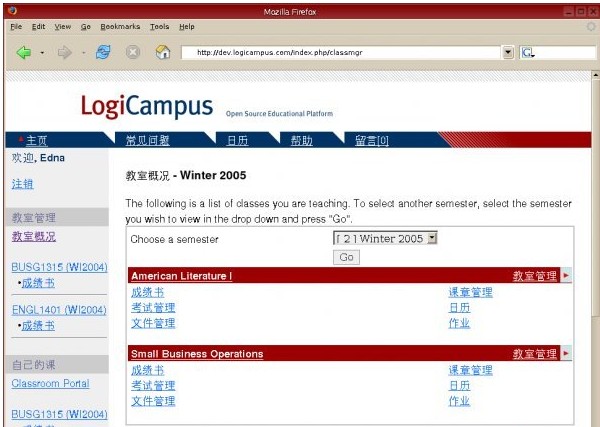
Task: Open the semester selection dropdown
Action: (432, 238)
